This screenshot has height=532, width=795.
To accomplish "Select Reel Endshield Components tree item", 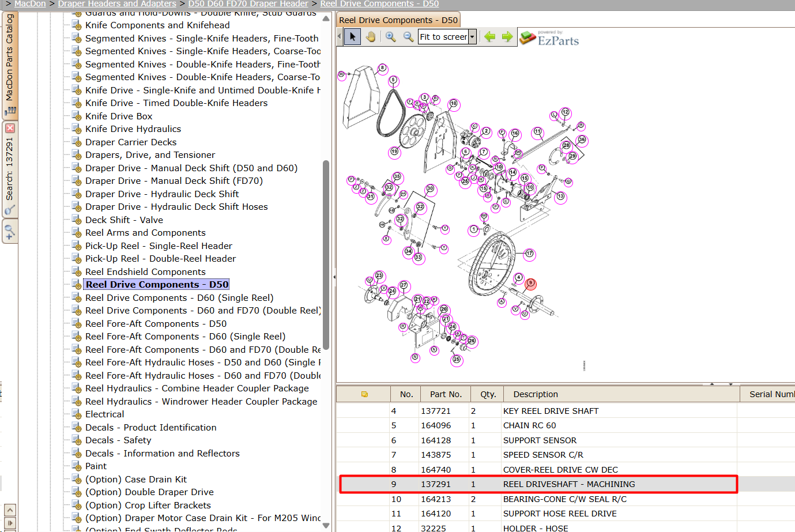I will 145,271.
